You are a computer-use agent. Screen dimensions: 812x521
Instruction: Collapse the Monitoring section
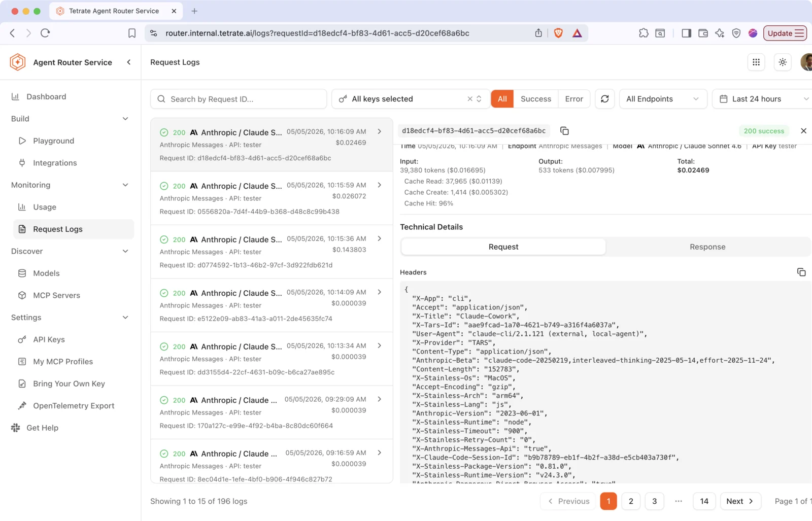pyautogui.click(x=125, y=185)
